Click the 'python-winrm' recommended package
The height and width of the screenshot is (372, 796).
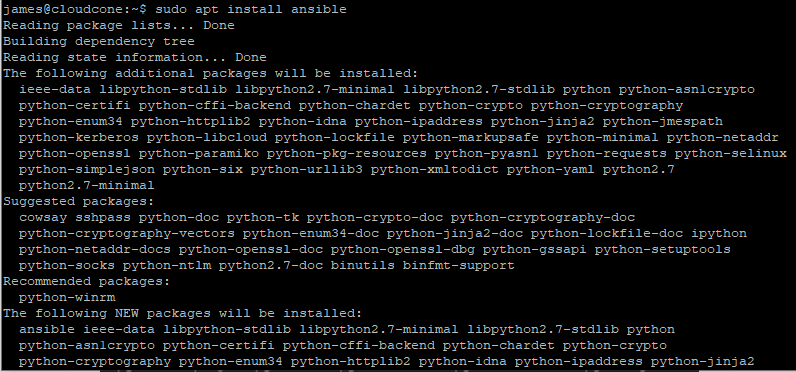pos(67,297)
